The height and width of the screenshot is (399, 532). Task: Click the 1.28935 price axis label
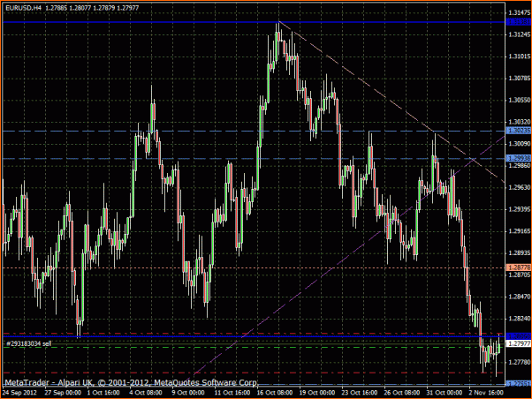tap(519, 252)
